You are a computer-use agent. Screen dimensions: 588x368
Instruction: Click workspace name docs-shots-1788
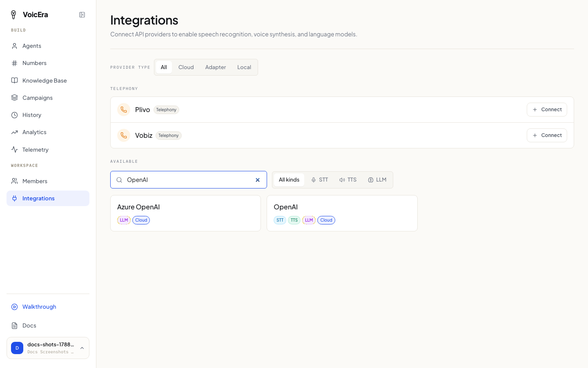[x=51, y=344]
